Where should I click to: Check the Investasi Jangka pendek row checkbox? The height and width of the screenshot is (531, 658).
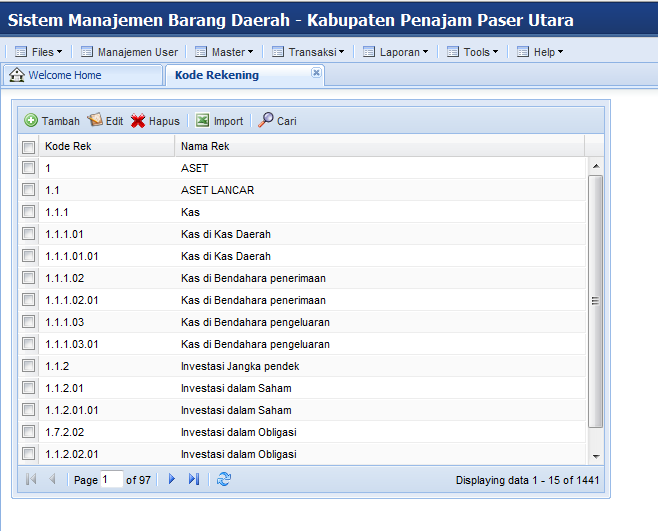29,365
